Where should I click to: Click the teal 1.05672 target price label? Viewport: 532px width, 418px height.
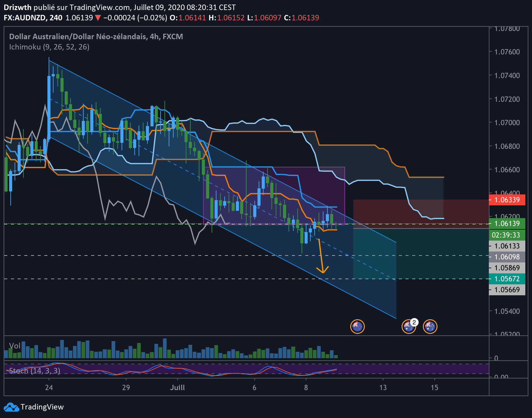coord(507,279)
